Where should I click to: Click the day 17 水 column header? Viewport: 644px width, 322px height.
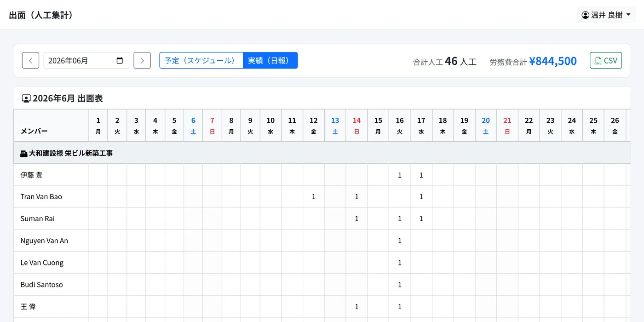tap(421, 125)
